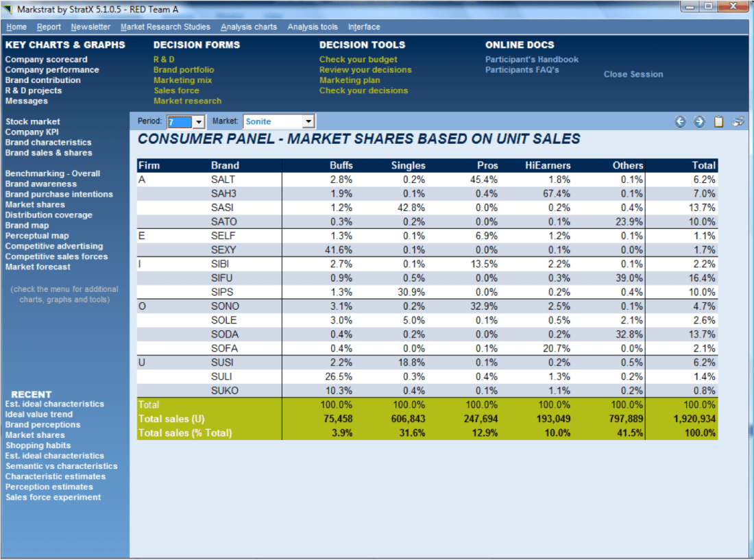Open the Interface menu
The image size is (754, 560).
click(364, 27)
